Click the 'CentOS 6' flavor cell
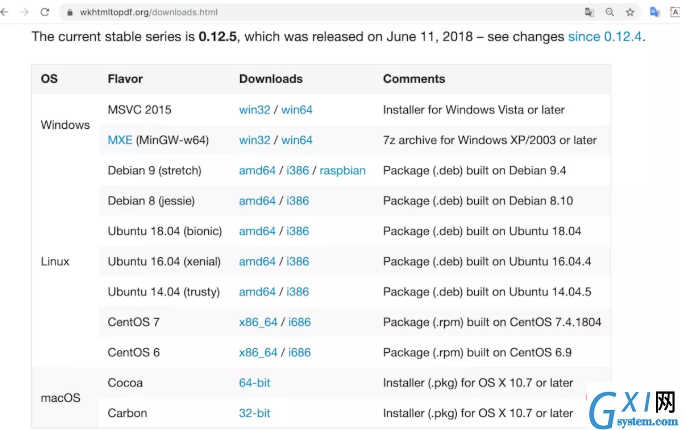This screenshot has height=430, width=685. tap(133, 353)
